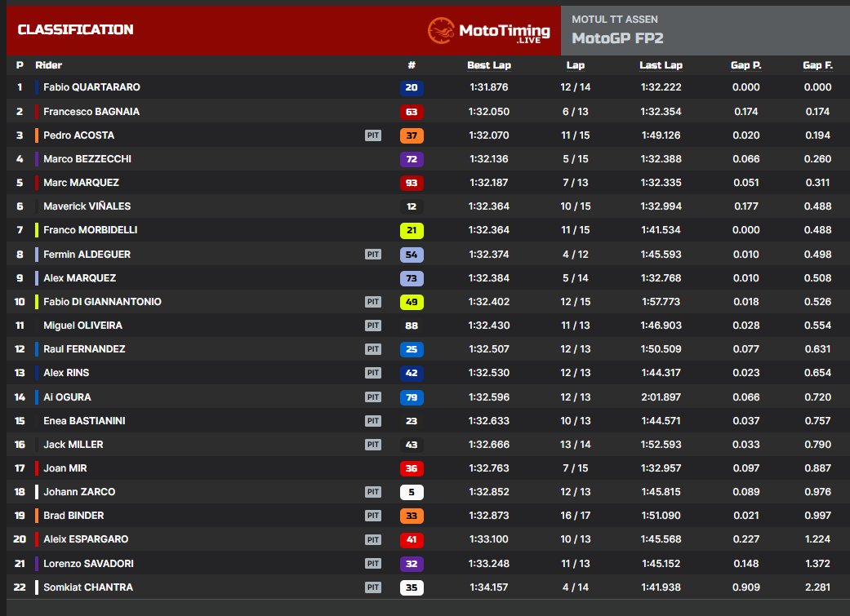Screen dimensions: 850x616
Task: Select rider Maverick VIÑALES
Action: click(x=87, y=206)
